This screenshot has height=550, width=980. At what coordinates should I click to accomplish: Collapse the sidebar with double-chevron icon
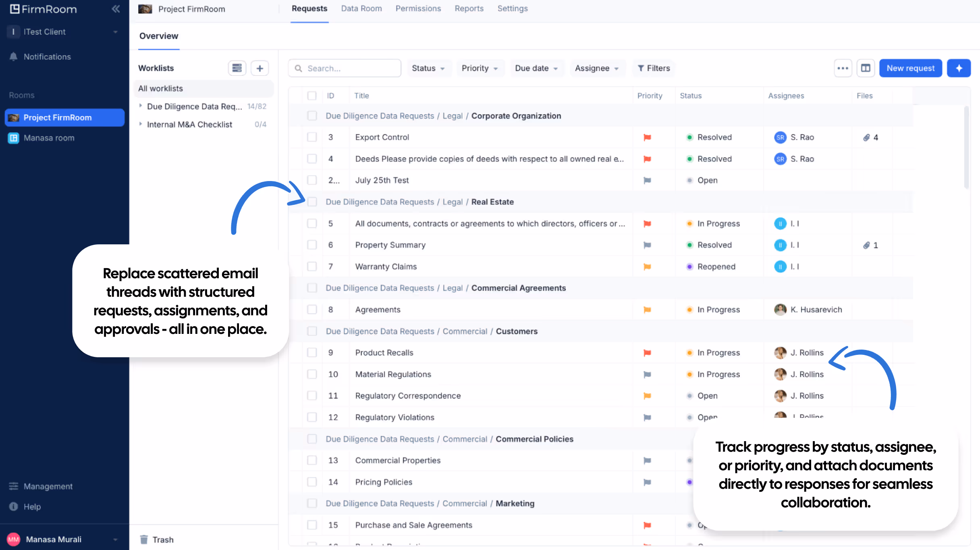(116, 9)
